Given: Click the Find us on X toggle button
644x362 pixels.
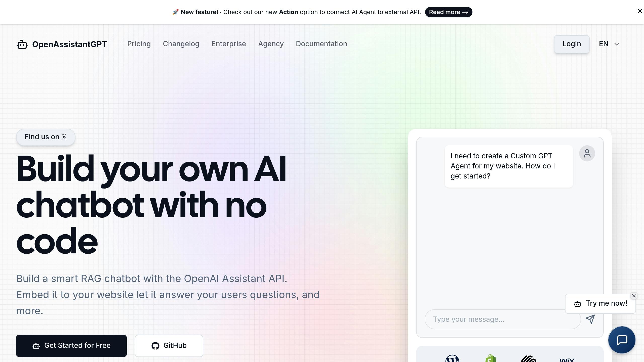Looking at the screenshot, I should click(46, 137).
